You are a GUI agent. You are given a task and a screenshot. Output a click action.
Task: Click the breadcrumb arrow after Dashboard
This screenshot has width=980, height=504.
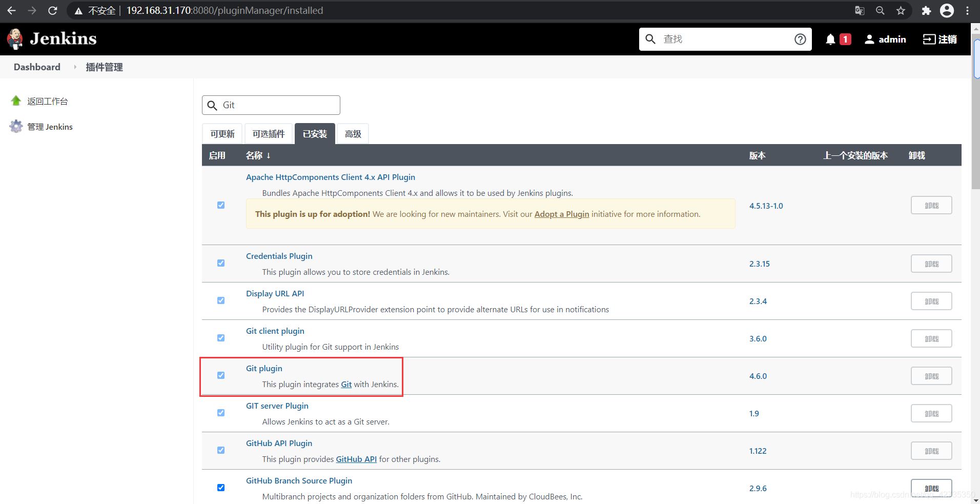click(x=75, y=67)
